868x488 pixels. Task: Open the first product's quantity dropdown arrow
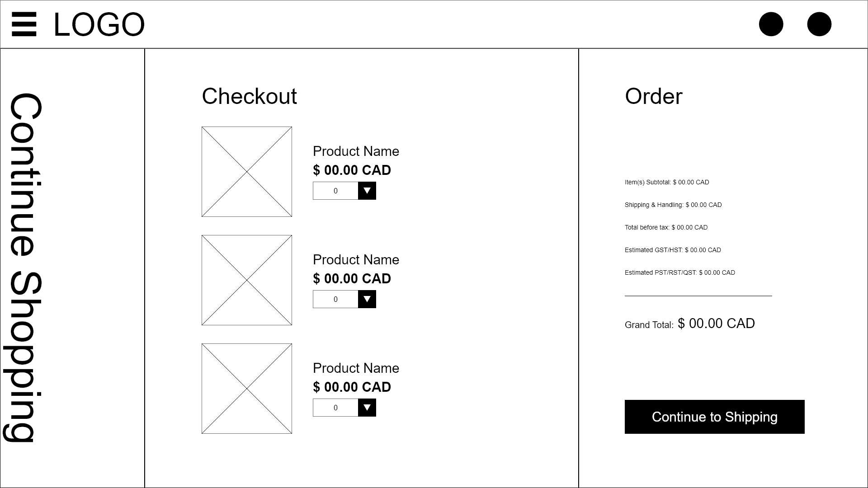point(367,191)
